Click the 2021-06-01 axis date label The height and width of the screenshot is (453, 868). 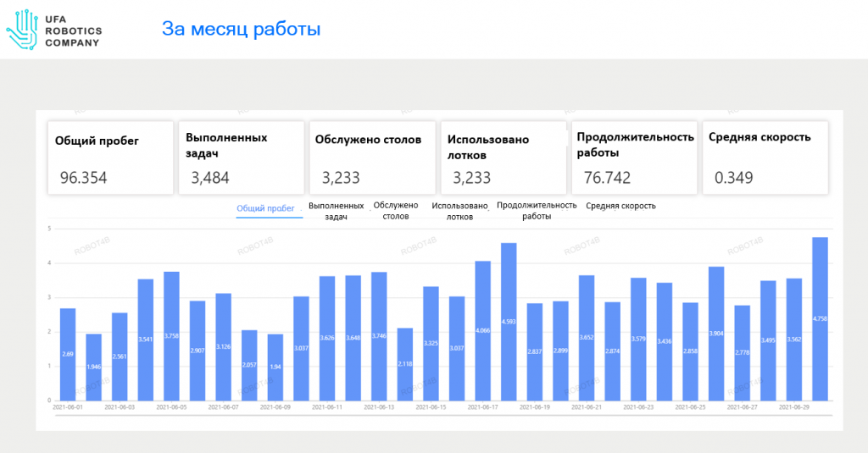coord(68,407)
